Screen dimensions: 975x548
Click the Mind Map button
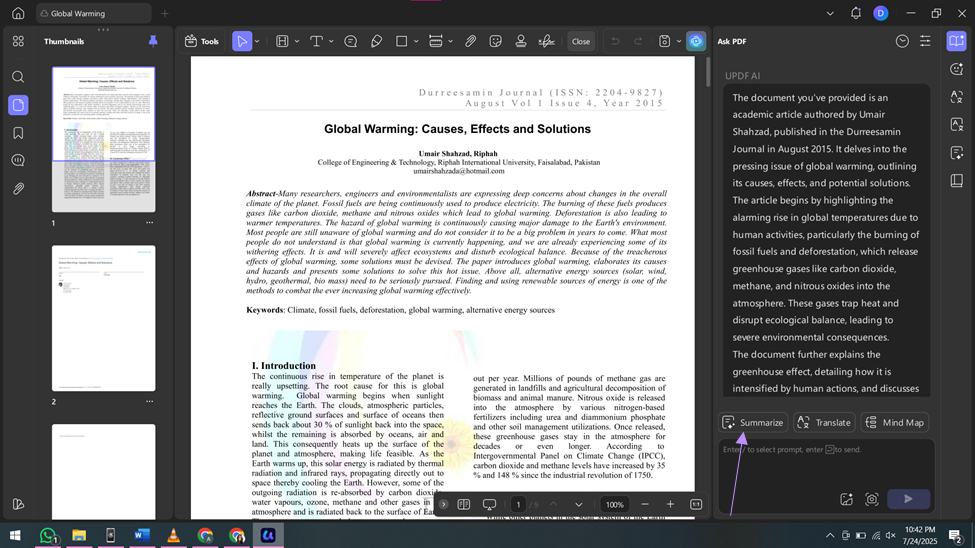895,422
